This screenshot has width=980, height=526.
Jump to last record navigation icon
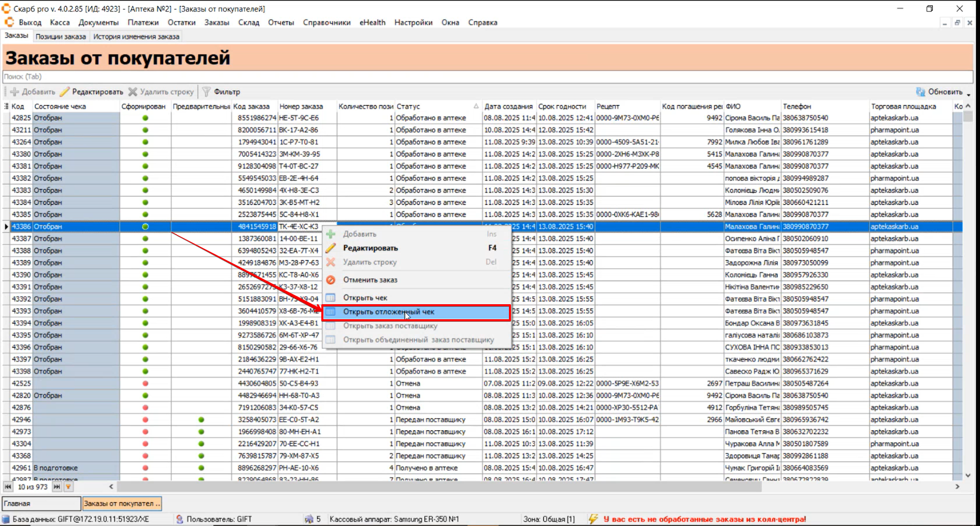coord(57,487)
